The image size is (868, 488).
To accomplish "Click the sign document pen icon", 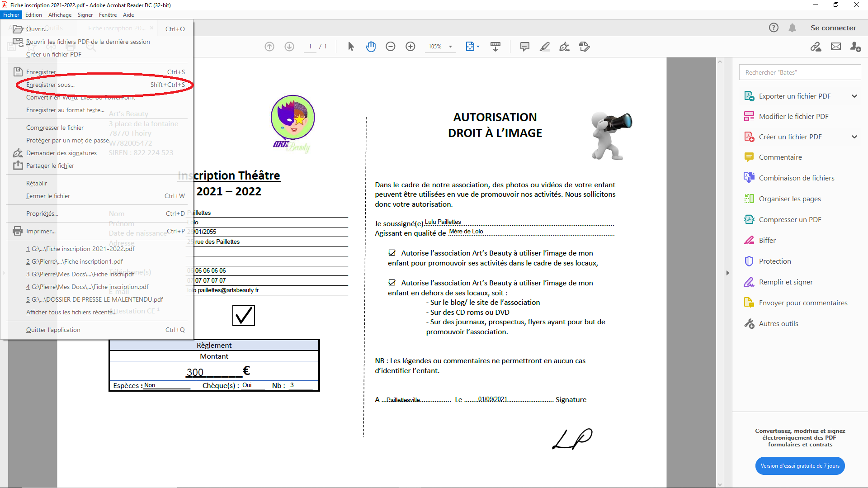I will [564, 47].
